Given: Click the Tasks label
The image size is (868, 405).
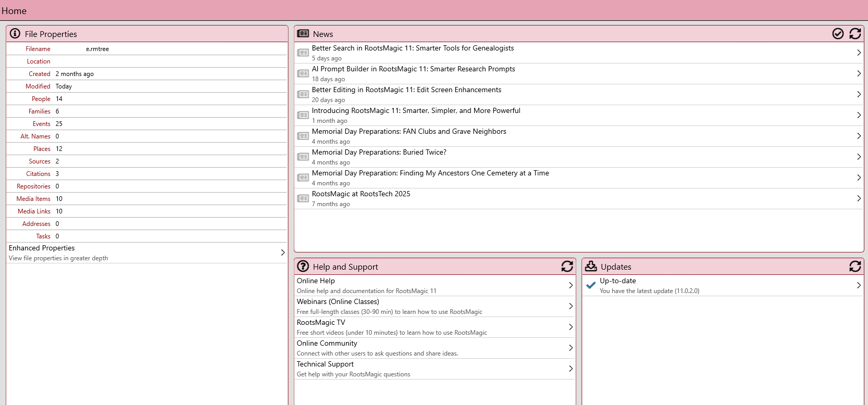Looking at the screenshot, I should click(x=43, y=236).
